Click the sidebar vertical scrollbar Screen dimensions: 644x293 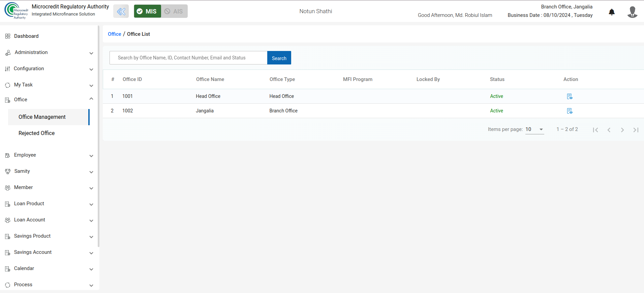coord(98,136)
